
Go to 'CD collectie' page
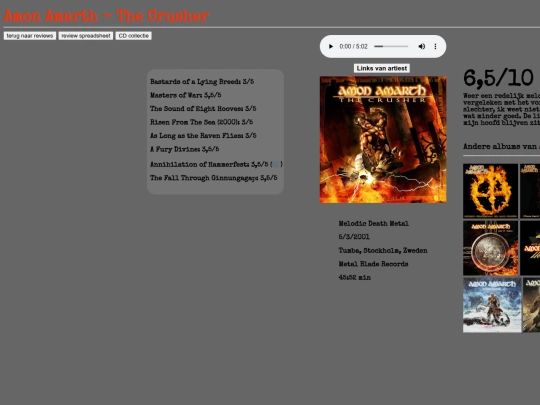134,36
